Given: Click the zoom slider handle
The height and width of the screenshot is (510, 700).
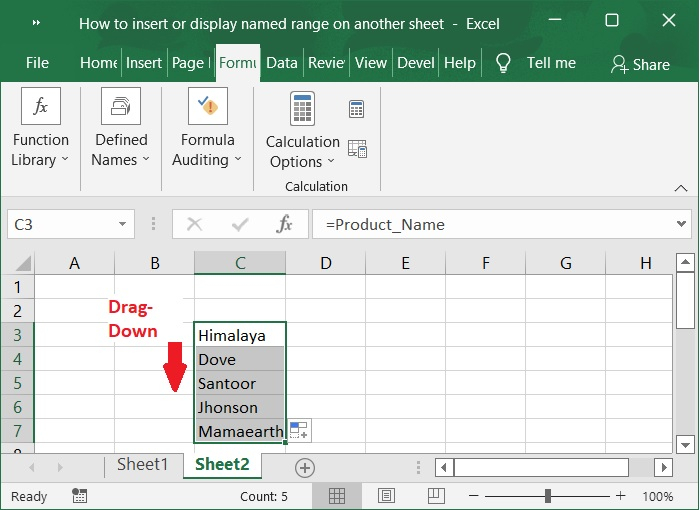Looking at the screenshot, I should tap(548, 496).
